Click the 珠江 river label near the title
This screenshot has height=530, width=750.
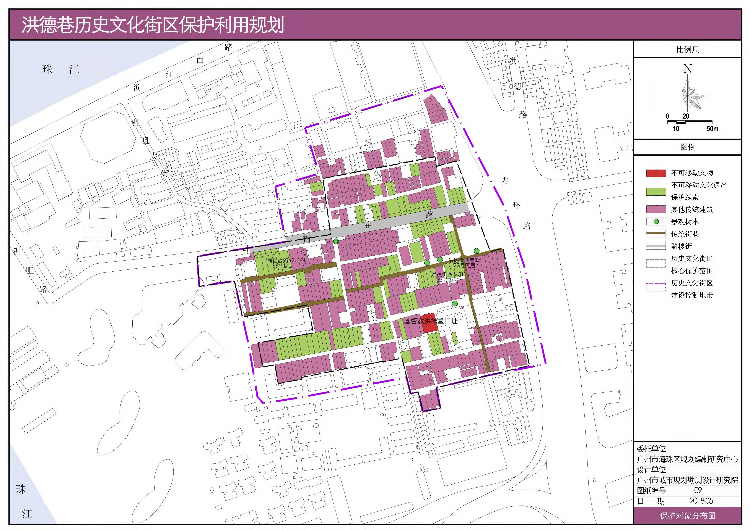61,69
